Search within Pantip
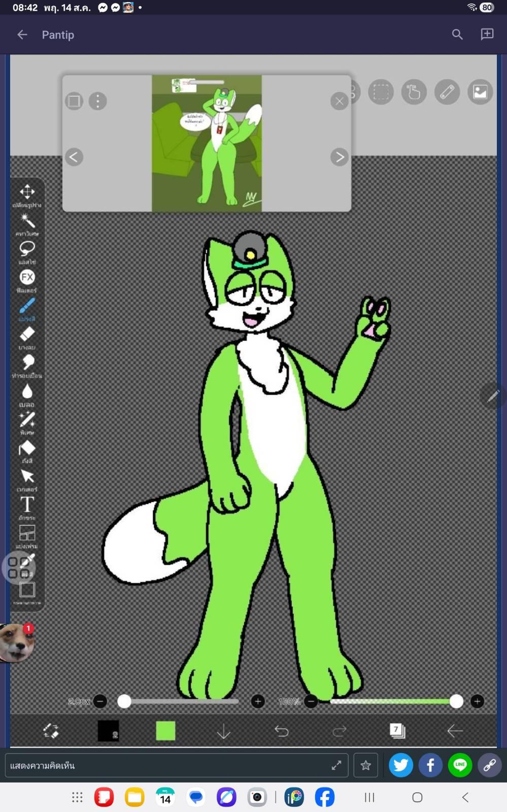 [x=457, y=35]
